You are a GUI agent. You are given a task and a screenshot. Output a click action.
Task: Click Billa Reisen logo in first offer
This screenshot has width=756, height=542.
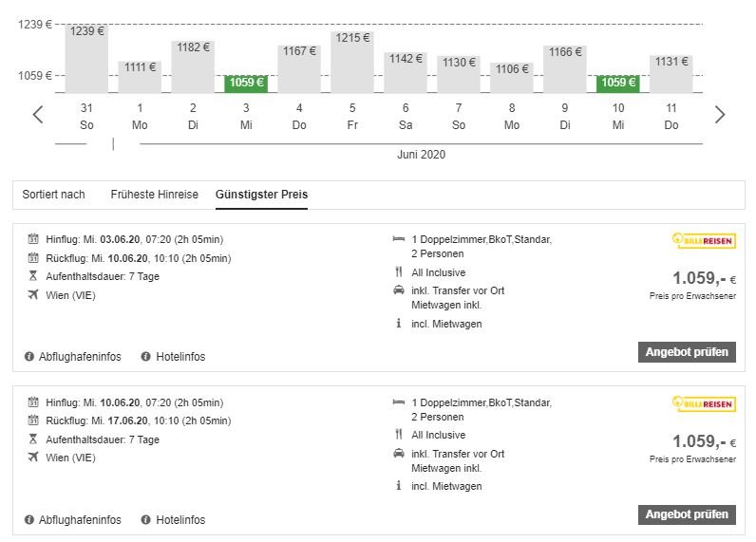coord(702,241)
